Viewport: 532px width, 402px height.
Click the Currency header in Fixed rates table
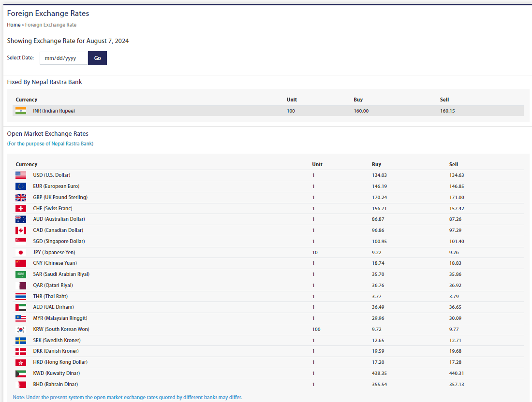pos(26,100)
